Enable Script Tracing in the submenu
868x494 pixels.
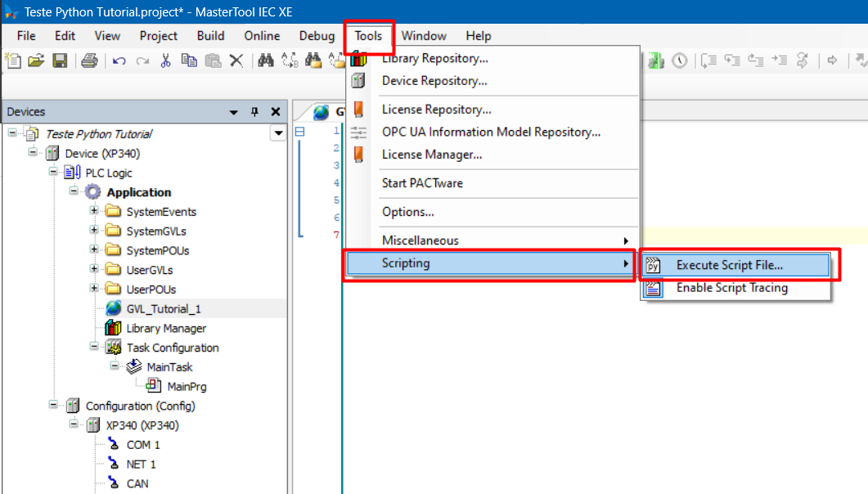tap(731, 288)
